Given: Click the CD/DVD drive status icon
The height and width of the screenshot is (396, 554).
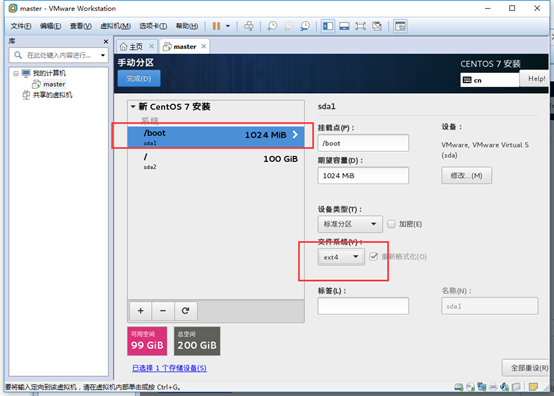Looking at the screenshot, I should 470,387.
